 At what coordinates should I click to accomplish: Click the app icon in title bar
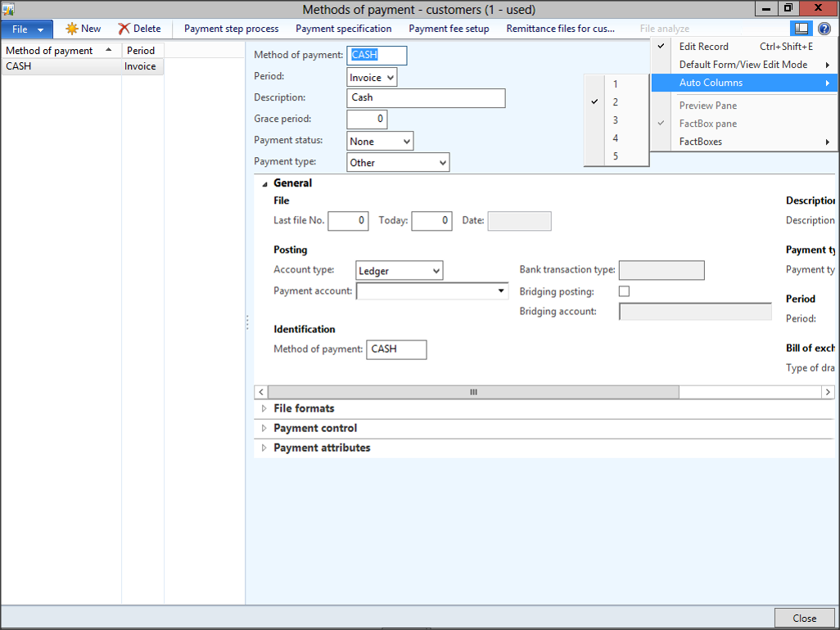click(7, 9)
